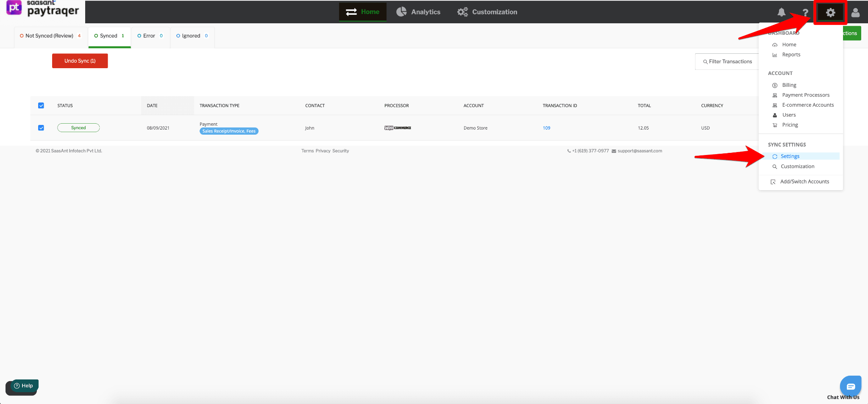Open Pricing menu item

pyautogui.click(x=790, y=125)
